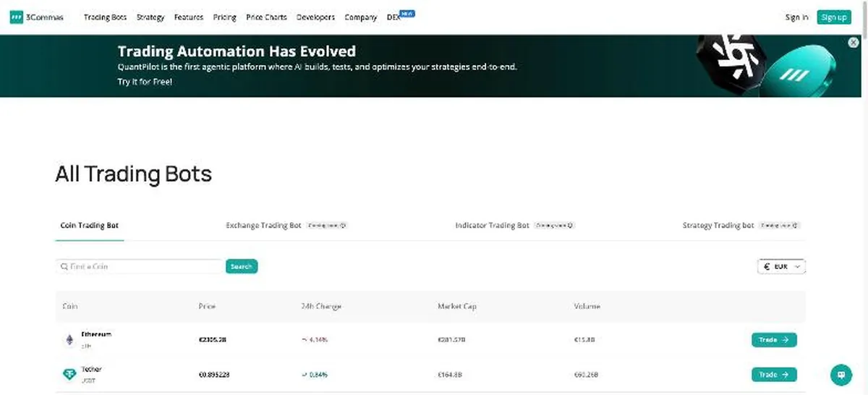Click the Market Cap column header
Viewport: 868px width, 395px height.
(x=457, y=306)
